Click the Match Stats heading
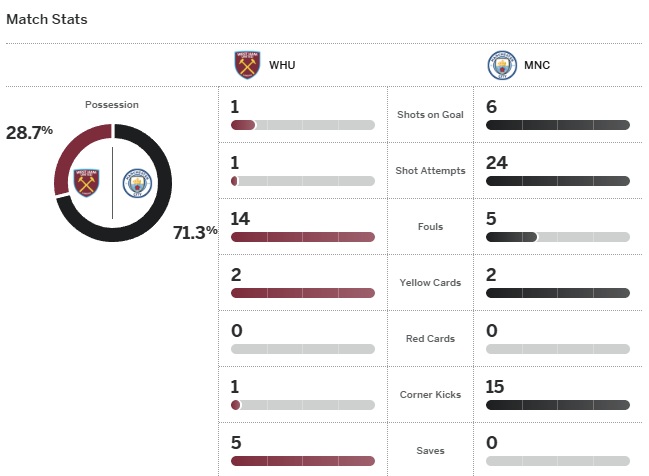The height and width of the screenshot is (476, 649). point(47,19)
